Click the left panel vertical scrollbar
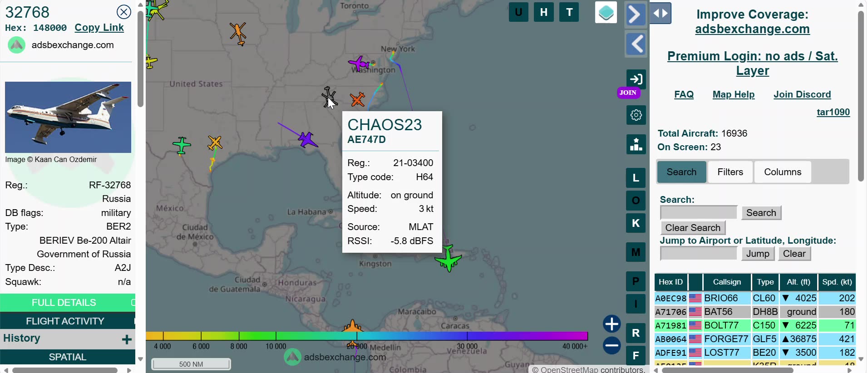The image size is (868, 373). click(x=140, y=58)
